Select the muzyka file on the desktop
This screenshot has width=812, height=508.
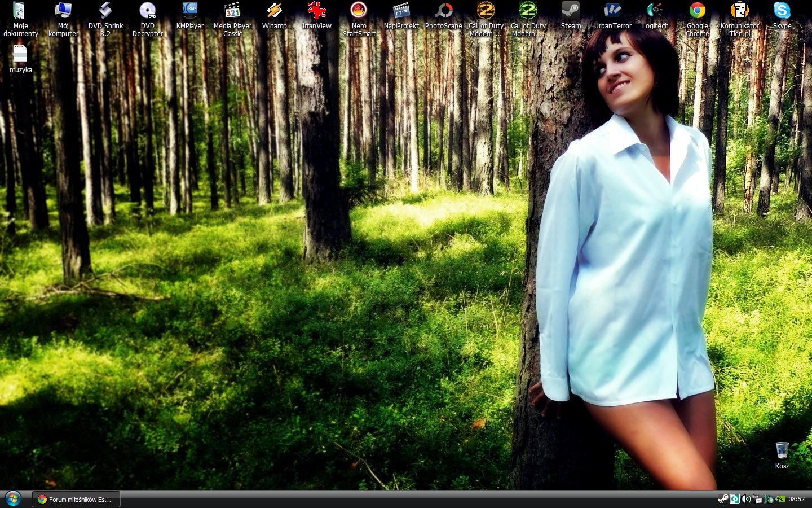[20, 55]
